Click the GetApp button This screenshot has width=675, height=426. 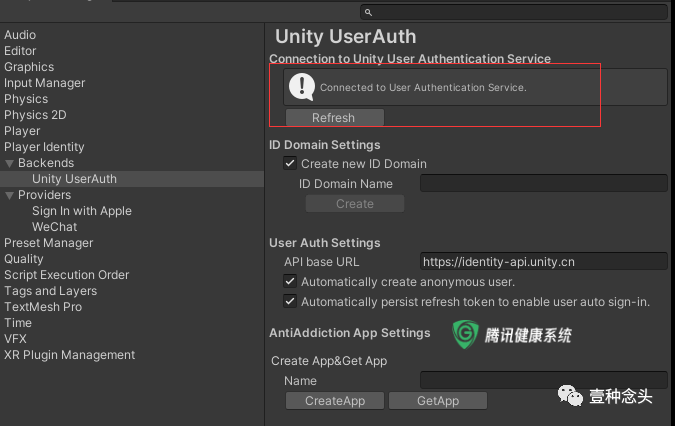pyautogui.click(x=438, y=401)
